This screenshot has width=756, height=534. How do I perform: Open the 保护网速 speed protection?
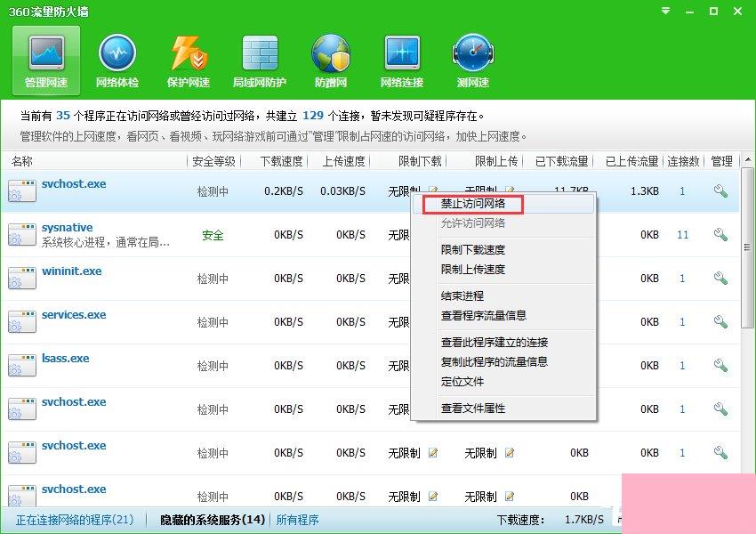pyautogui.click(x=189, y=61)
